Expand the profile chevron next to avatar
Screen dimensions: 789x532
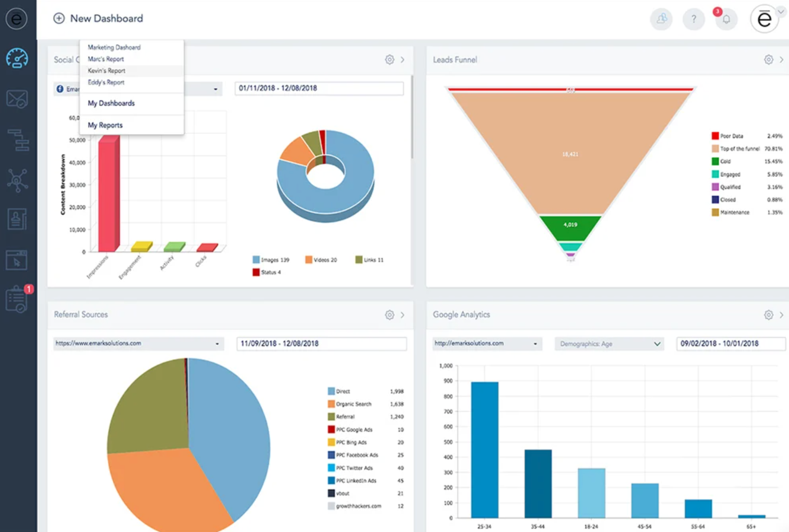pyautogui.click(x=780, y=12)
